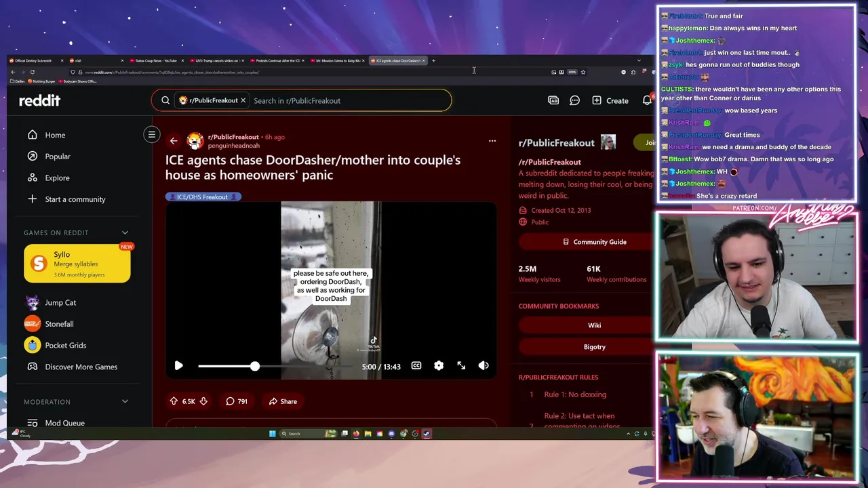Image resolution: width=868 pixels, height=488 pixels.
Task: Click the search magnifier icon
Action: coord(165,100)
